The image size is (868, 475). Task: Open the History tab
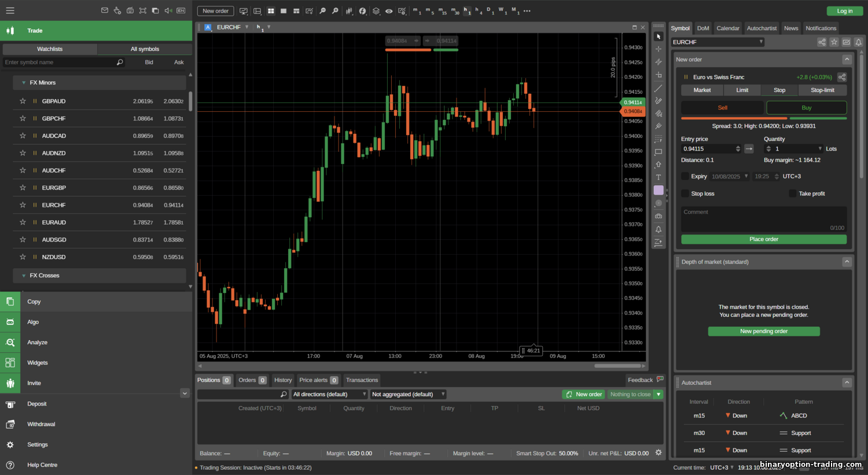coord(283,380)
